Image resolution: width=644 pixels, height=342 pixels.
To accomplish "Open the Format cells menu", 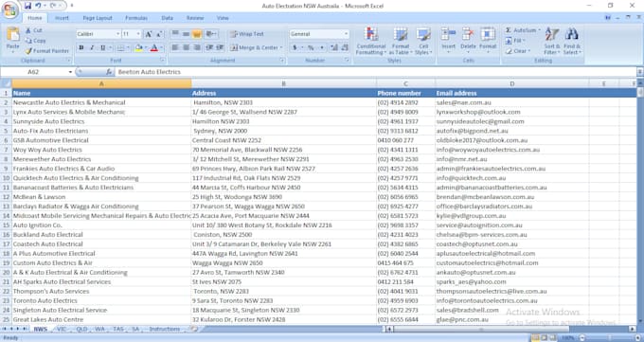I will pos(488,40).
